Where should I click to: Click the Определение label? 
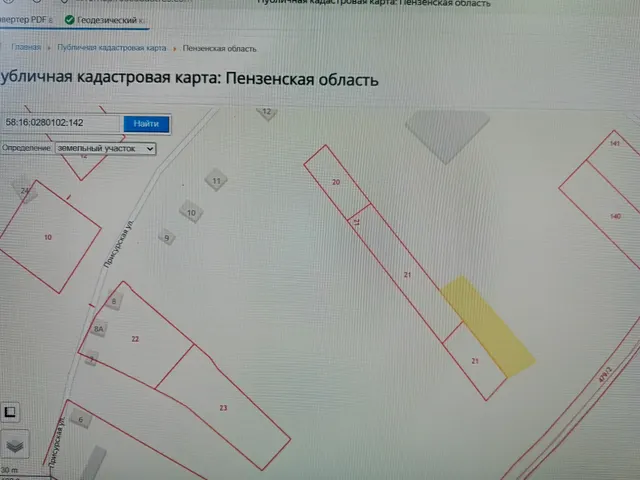click(26, 148)
